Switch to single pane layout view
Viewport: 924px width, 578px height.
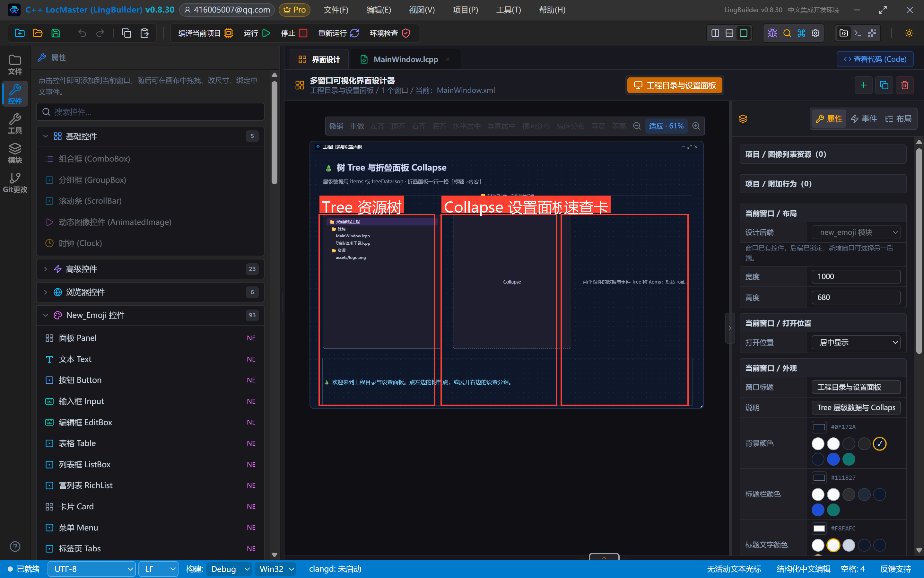[x=744, y=33]
